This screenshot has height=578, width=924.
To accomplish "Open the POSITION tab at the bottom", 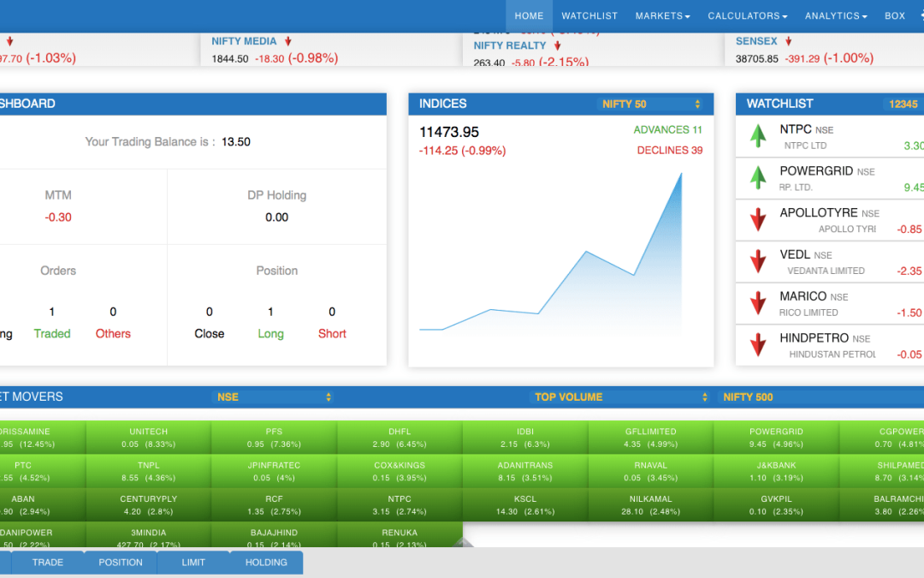I will click(x=121, y=563).
